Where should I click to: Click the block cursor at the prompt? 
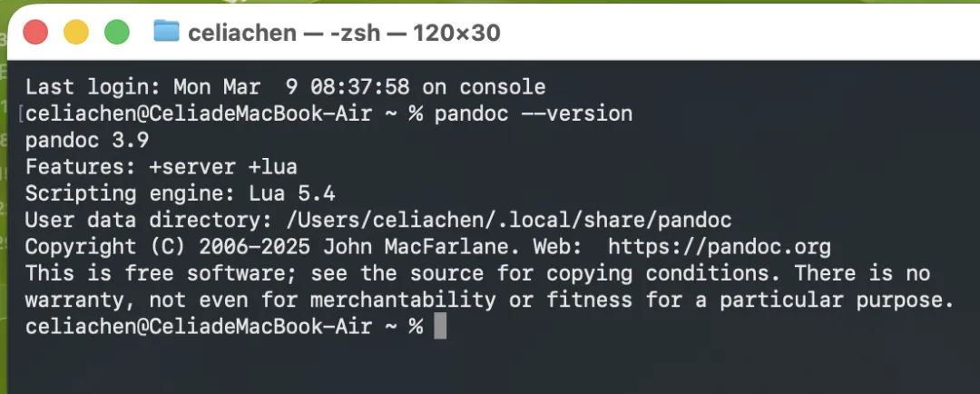(x=440, y=327)
